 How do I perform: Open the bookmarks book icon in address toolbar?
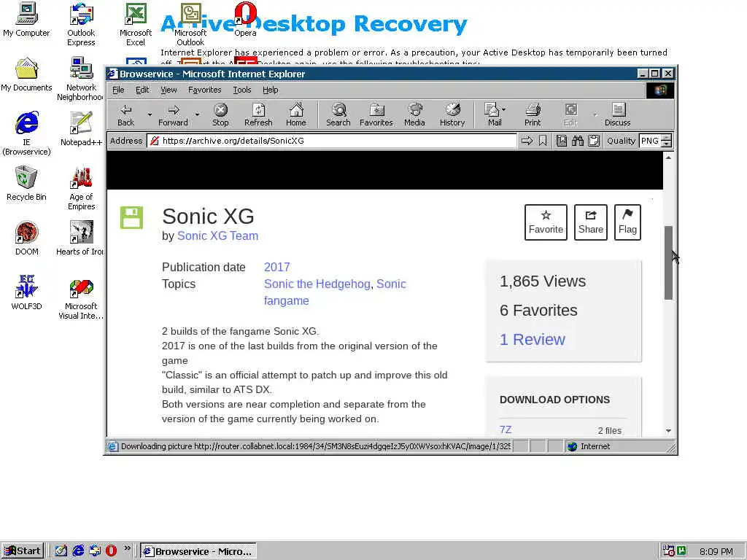(x=562, y=141)
